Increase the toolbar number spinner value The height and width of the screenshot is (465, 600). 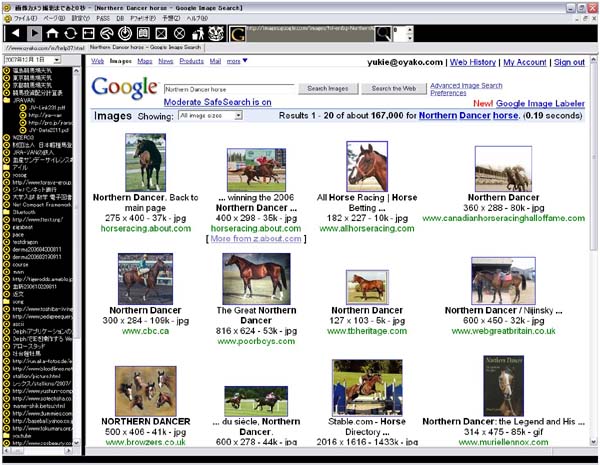[410, 29]
